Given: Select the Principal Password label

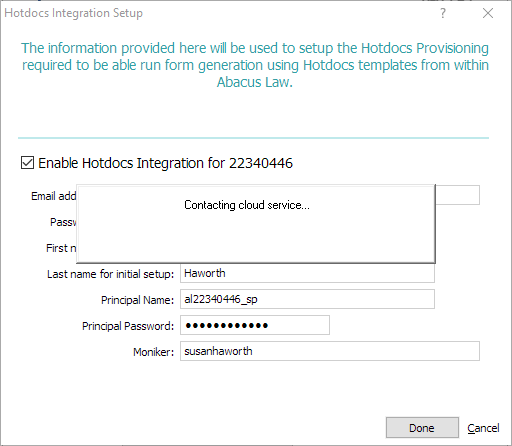Looking at the screenshot, I should [128, 326].
